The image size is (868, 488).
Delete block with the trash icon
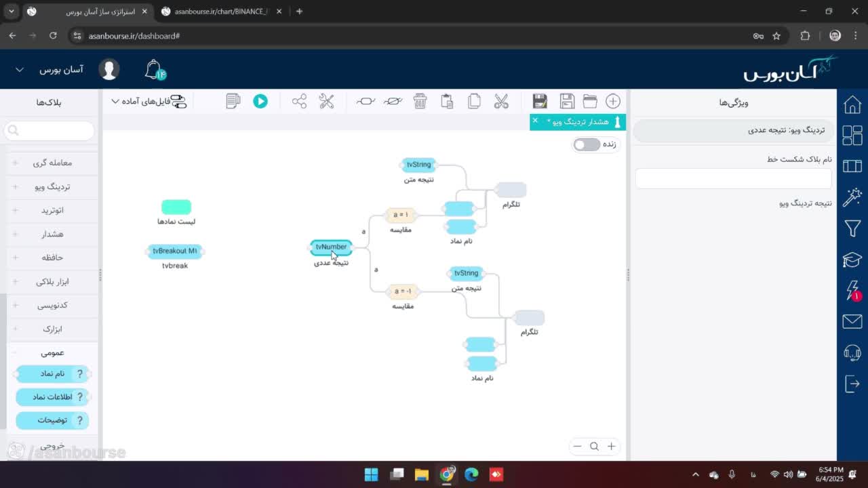[420, 101]
